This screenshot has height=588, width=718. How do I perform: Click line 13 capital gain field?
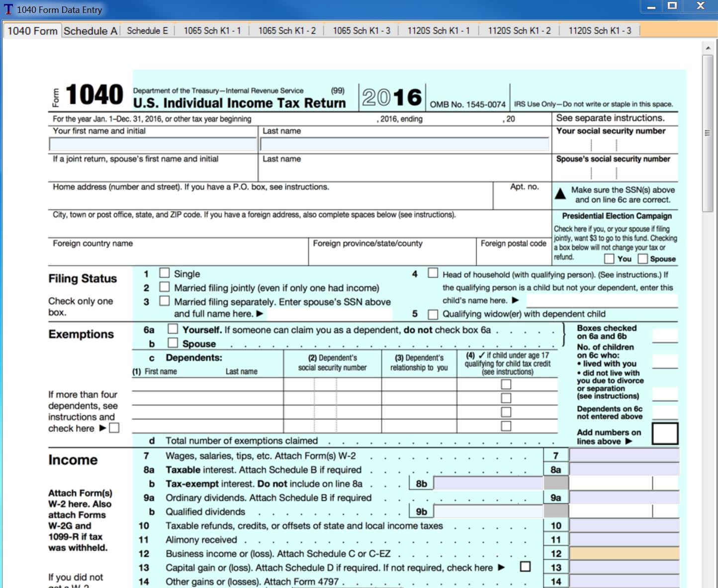pos(624,567)
